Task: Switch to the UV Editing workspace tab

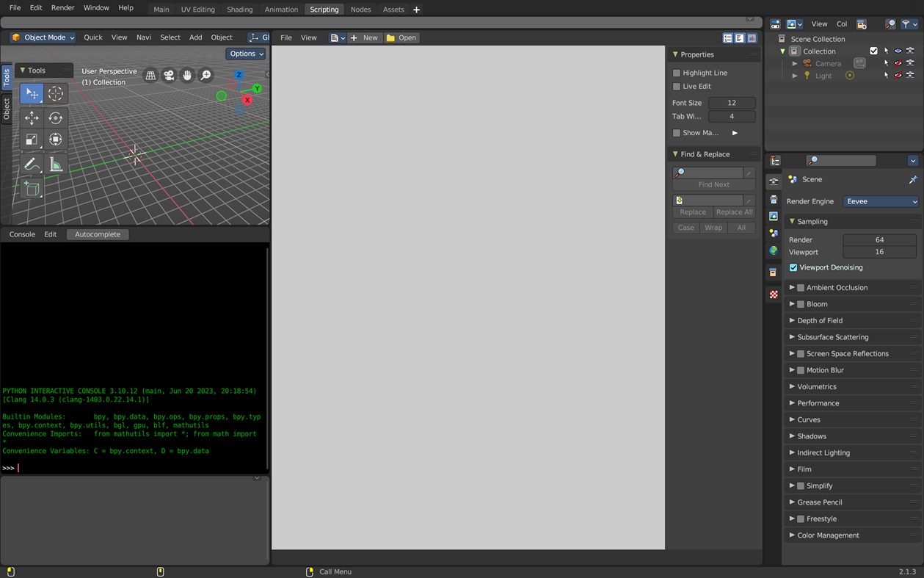Action: click(x=198, y=10)
